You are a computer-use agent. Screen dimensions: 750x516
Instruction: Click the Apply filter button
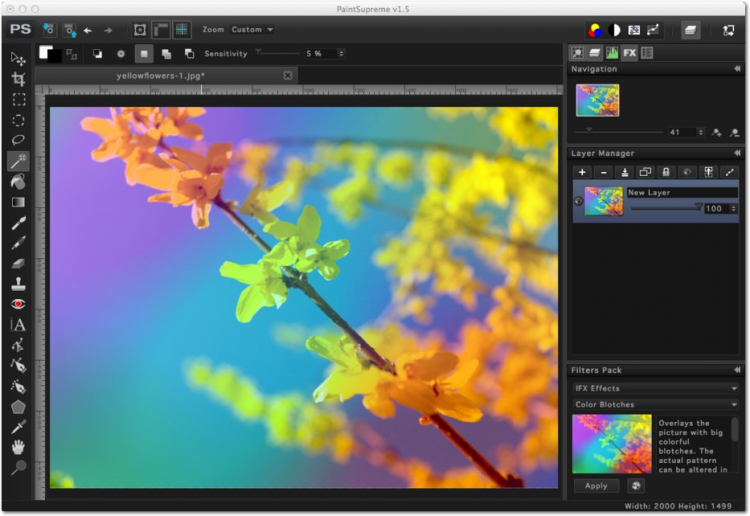(x=596, y=486)
